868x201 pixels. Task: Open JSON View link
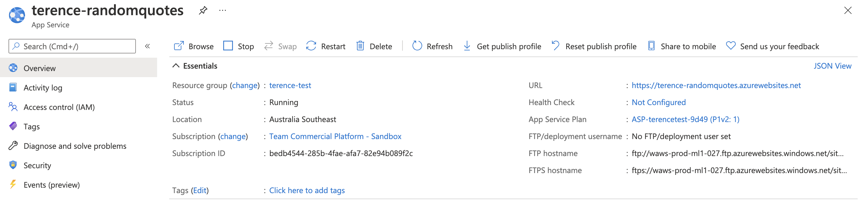point(832,66)
